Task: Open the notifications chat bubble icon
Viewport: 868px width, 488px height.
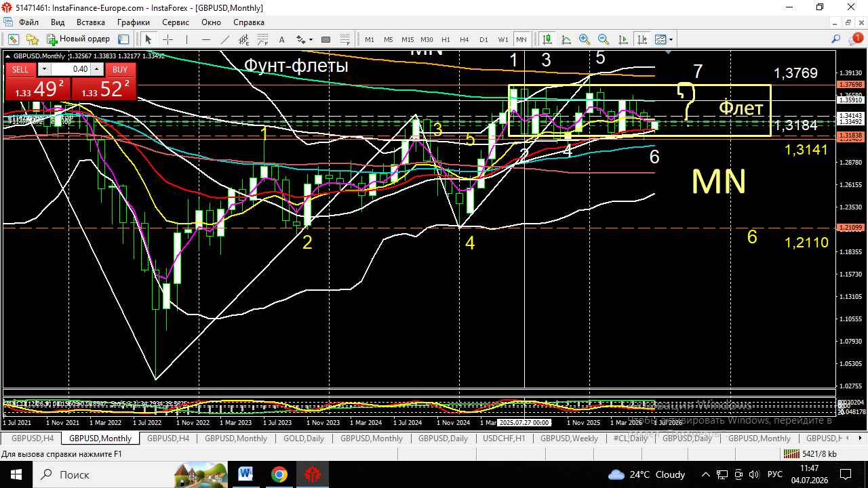Action: tap(856, 39)
